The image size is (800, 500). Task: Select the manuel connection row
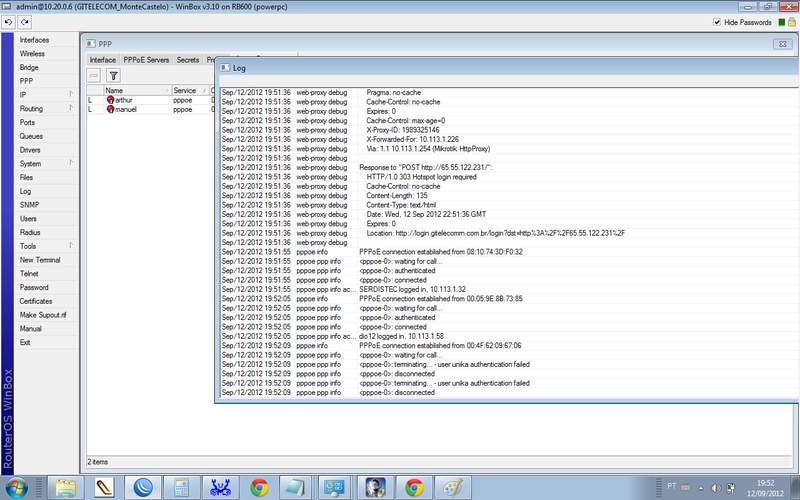[151, 109]
